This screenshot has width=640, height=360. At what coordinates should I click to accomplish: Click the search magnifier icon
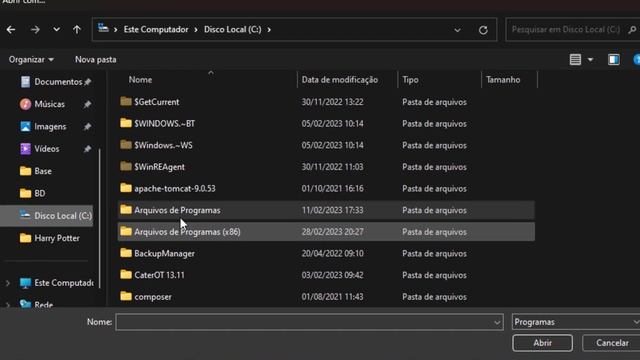tap(632, 29)
